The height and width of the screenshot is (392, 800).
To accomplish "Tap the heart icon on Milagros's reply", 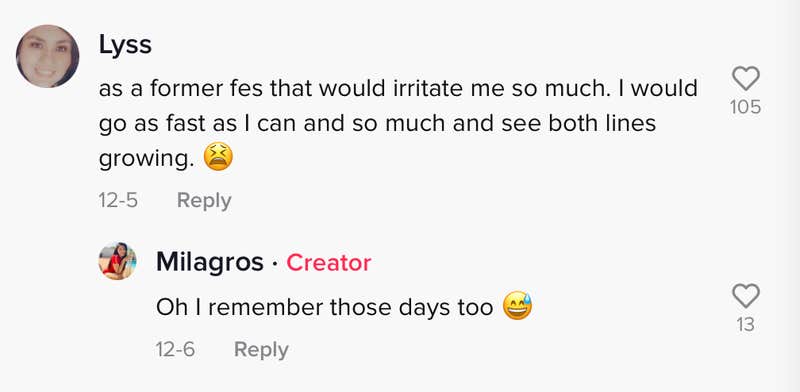I will tap(745, 296).
